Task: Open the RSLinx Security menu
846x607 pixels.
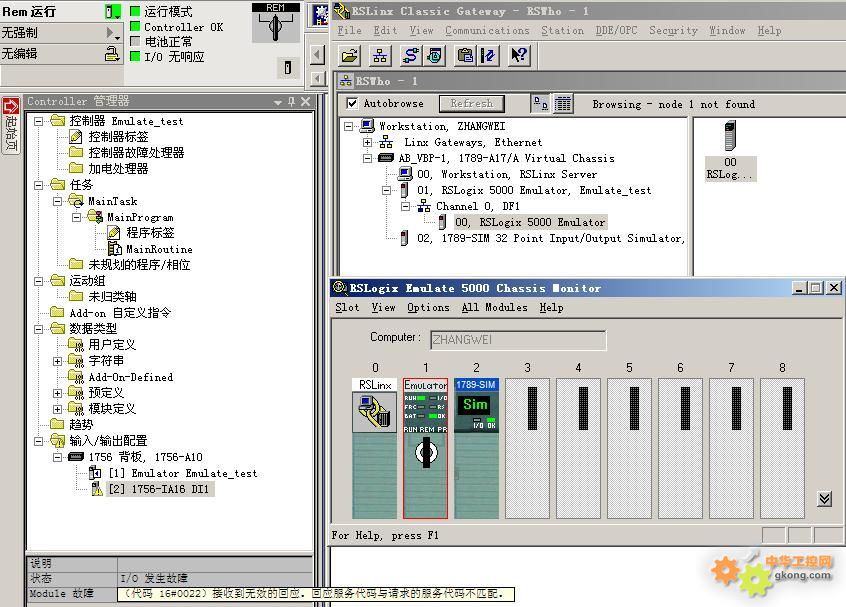Action: pos(673,31)
